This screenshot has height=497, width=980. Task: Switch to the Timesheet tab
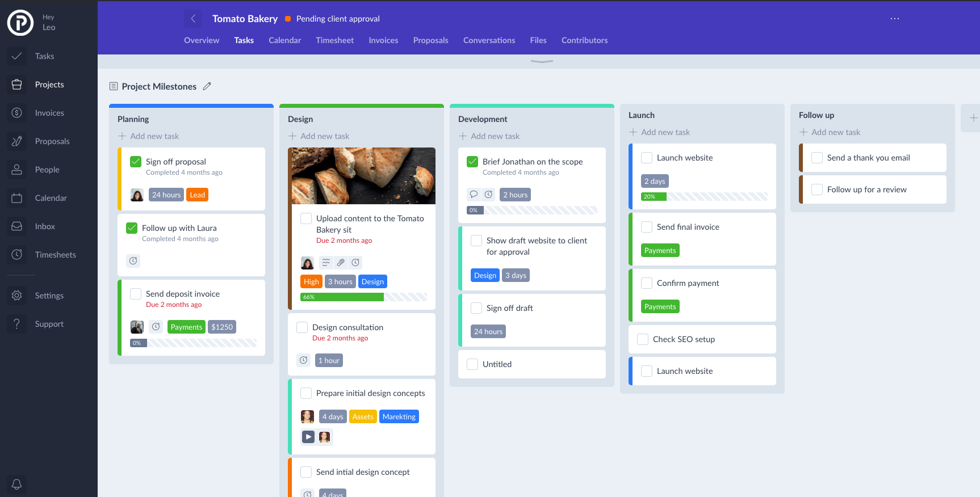pos(334,40)
